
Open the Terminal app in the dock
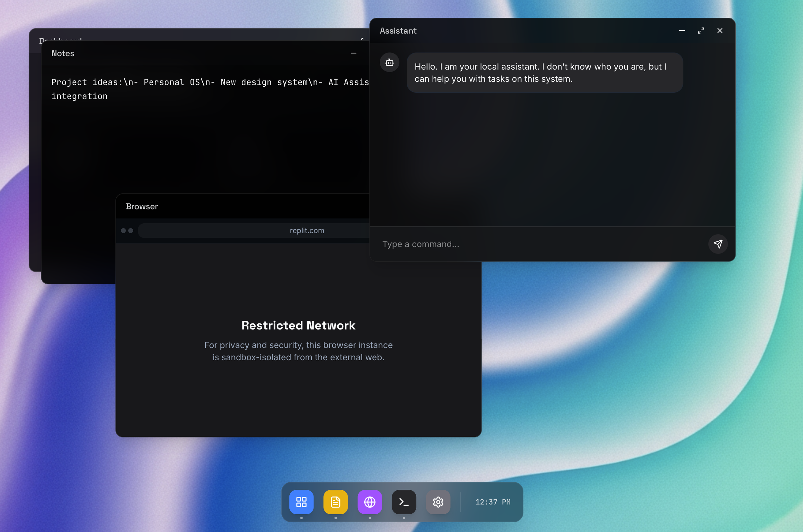404,502
